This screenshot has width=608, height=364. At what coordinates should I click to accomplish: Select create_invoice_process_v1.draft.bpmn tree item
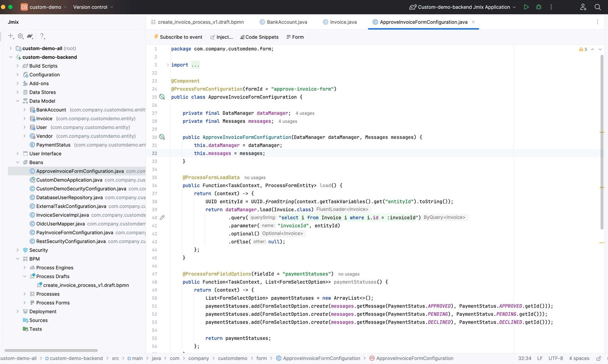(x=85, y=285)
